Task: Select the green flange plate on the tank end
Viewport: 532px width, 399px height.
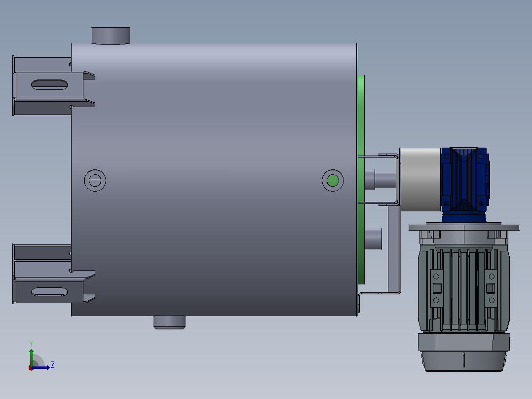Action: [361, 180]
